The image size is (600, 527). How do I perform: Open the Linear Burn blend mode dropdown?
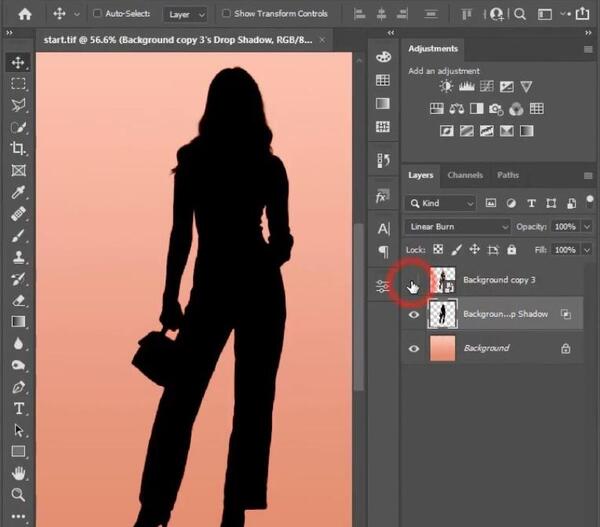(457, 227)
